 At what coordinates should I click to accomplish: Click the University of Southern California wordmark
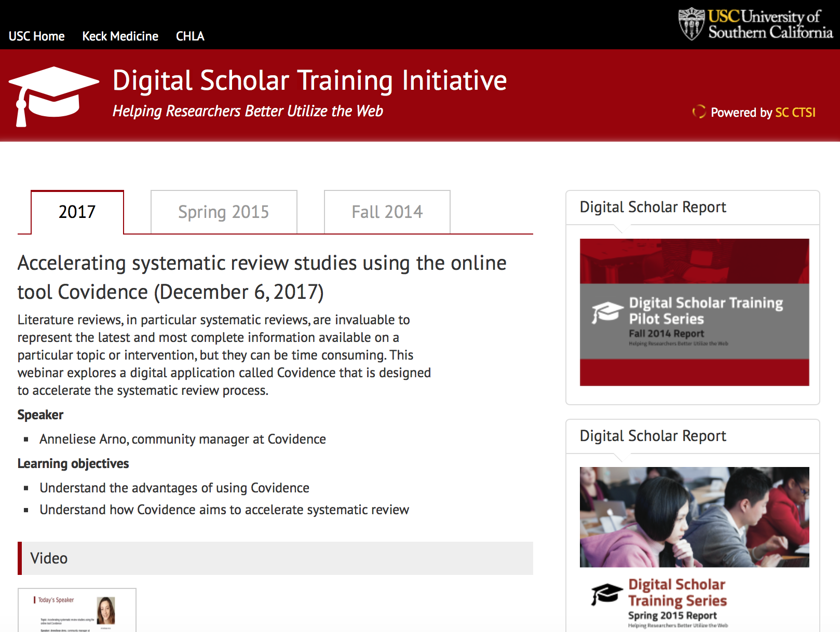click(x=770, y=24)
